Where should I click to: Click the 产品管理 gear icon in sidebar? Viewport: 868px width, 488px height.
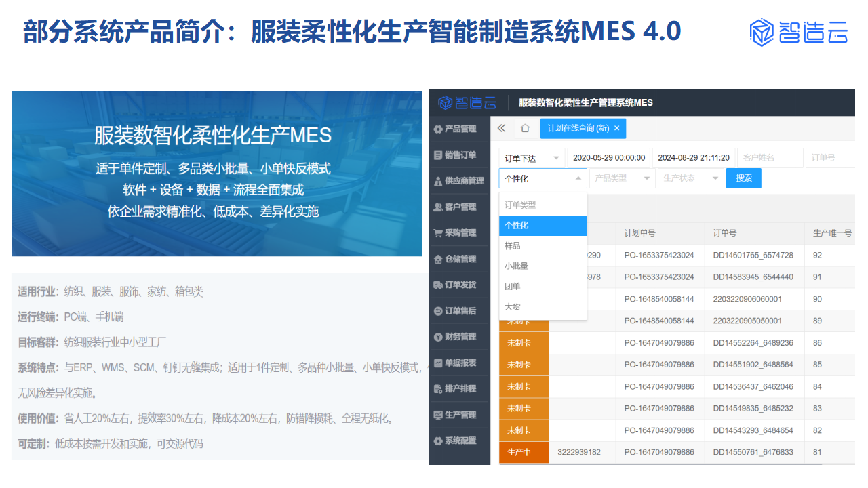[438, 129]
